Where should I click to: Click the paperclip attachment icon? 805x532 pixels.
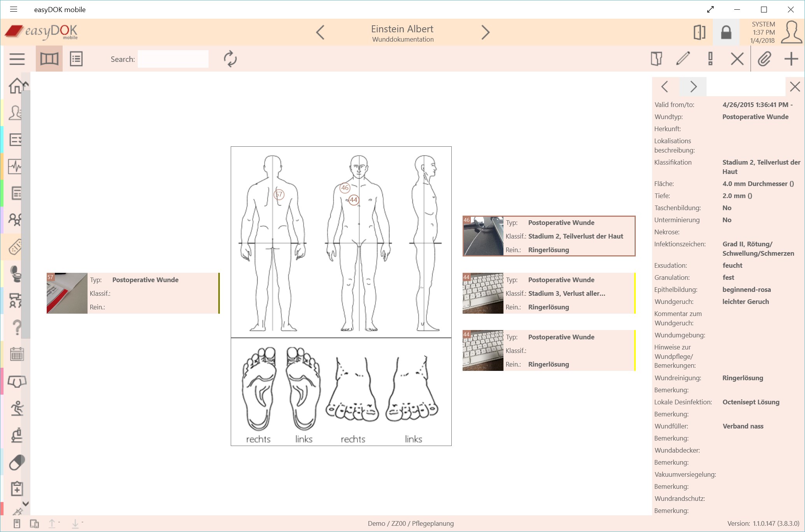click(764, 59)
